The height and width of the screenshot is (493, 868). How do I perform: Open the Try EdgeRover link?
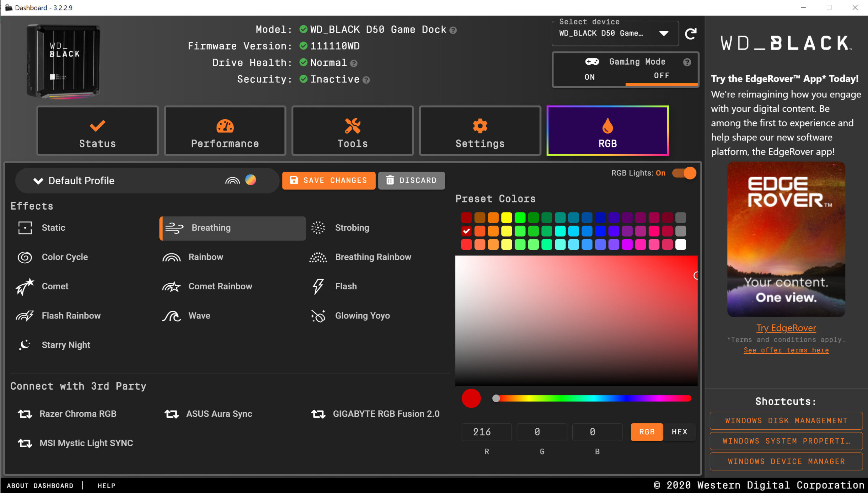point(786,328)
